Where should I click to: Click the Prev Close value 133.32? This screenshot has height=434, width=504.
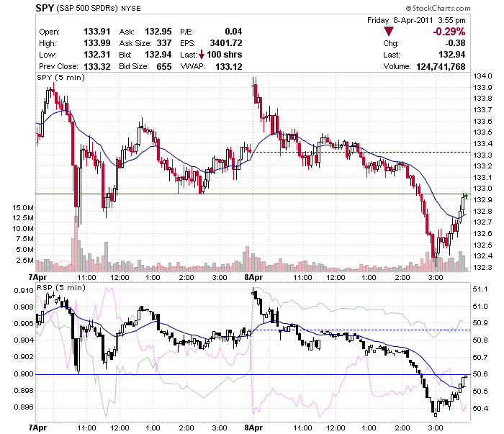[x=96, y=66]
